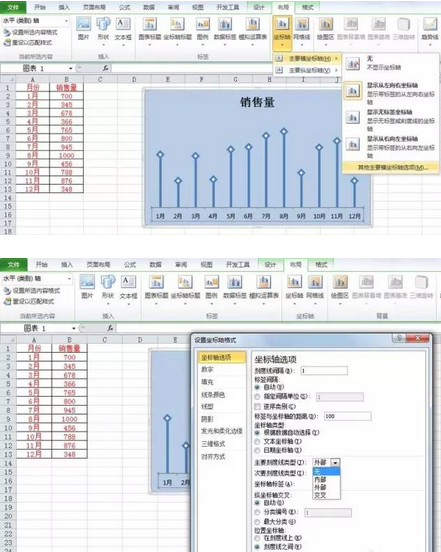Expand the 主要横坐标轴 submenu entry
Screen dimensions: 441x552
coord(307,58)
